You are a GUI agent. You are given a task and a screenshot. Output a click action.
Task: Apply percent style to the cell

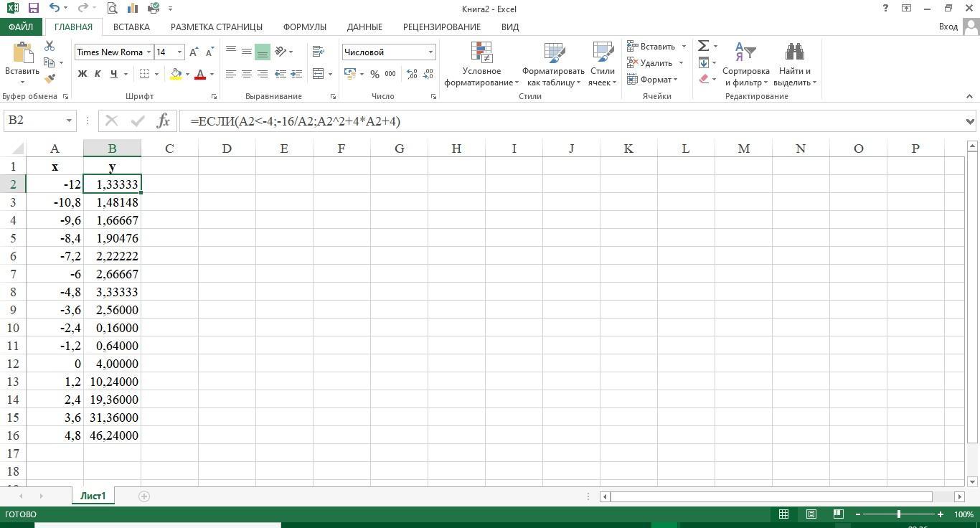[x=374, y=74]
